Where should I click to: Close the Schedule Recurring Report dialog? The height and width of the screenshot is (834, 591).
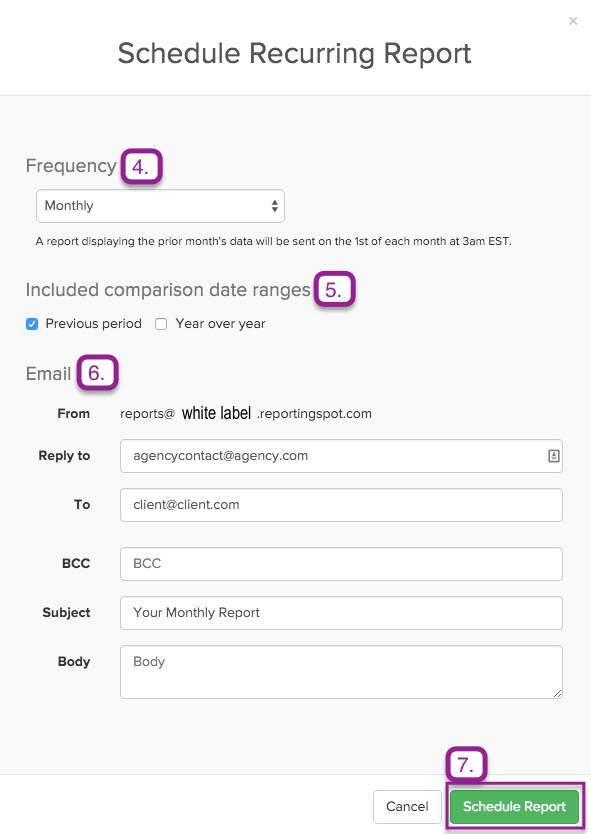(x=573, y=21)
